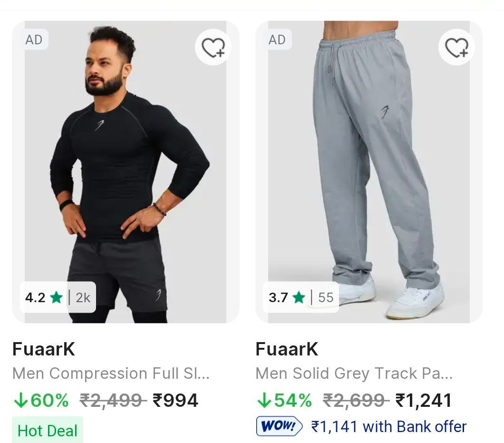The image size is (504, 443).
Task: Click the WOW! offer badge icon
Action: (279, 426)
